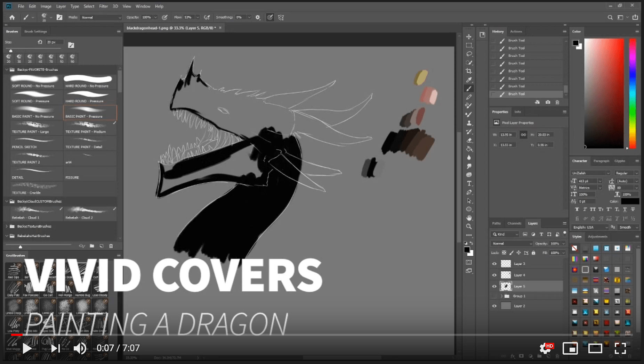
Task: Open Flow value dropdown arrow
Action: tap(198, 17)
